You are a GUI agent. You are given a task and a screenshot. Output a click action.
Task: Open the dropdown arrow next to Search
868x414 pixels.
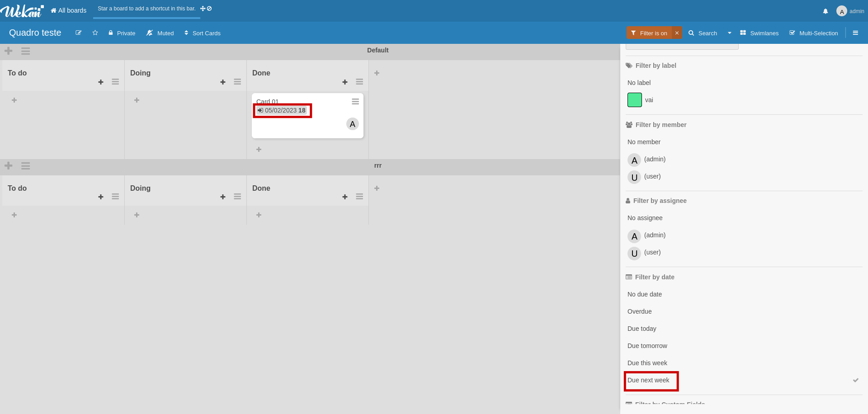(x=729, y=33)
